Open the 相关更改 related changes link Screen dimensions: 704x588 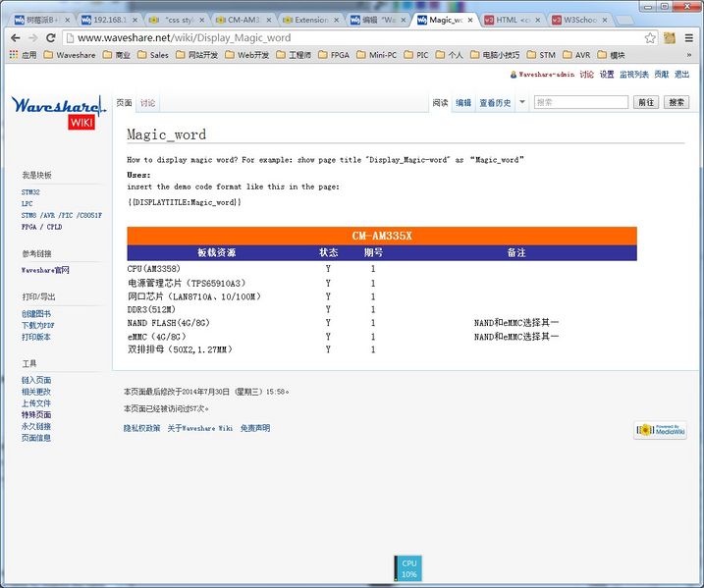36,392
